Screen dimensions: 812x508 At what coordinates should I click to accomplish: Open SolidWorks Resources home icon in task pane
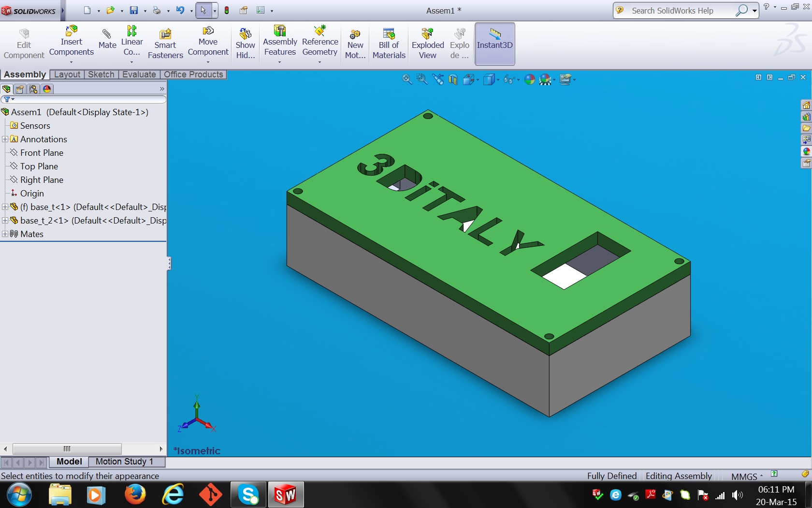pos(806,105)
